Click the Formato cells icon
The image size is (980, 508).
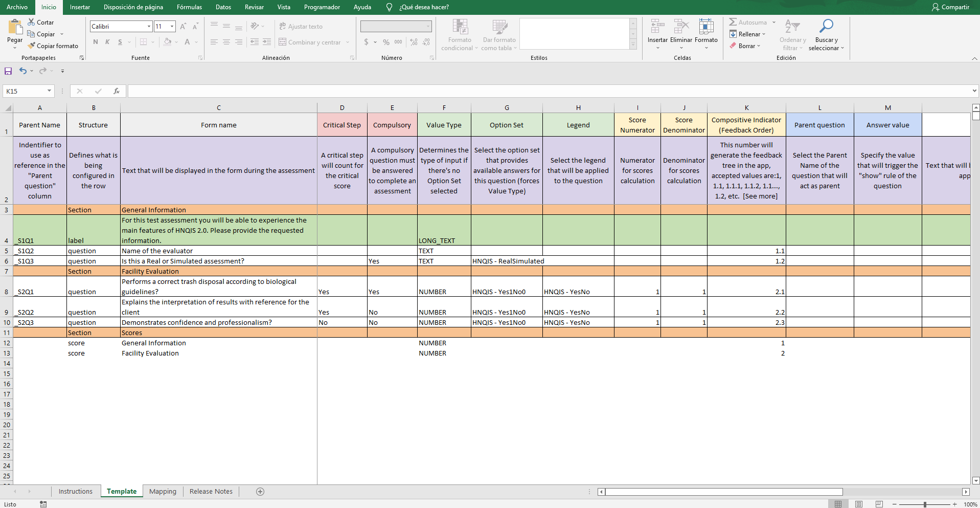[706, 27]
